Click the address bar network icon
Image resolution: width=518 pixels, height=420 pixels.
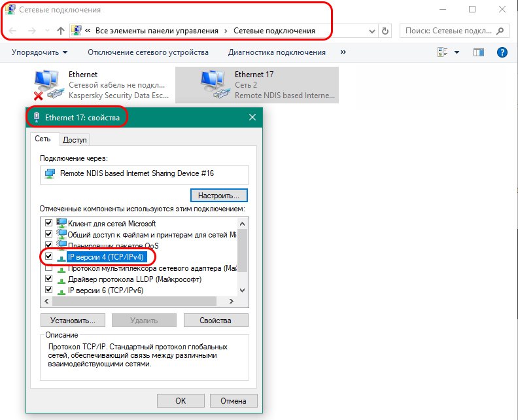click(x=77, y=30)
